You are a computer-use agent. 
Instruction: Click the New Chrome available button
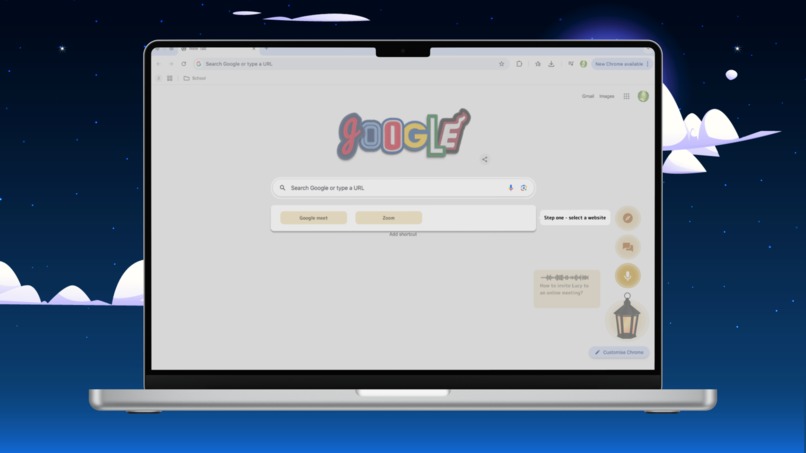click(621, 64)
